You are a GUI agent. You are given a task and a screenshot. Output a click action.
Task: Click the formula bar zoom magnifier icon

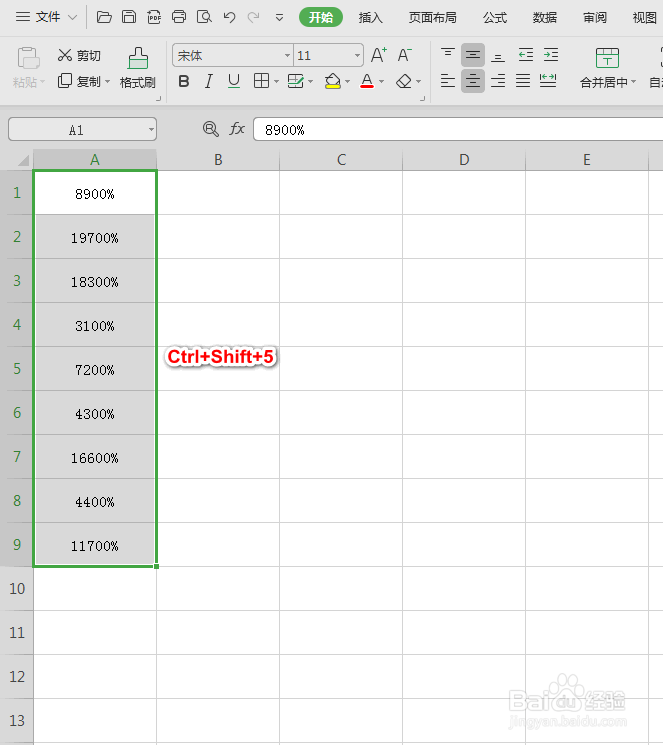tap(211, 129)
